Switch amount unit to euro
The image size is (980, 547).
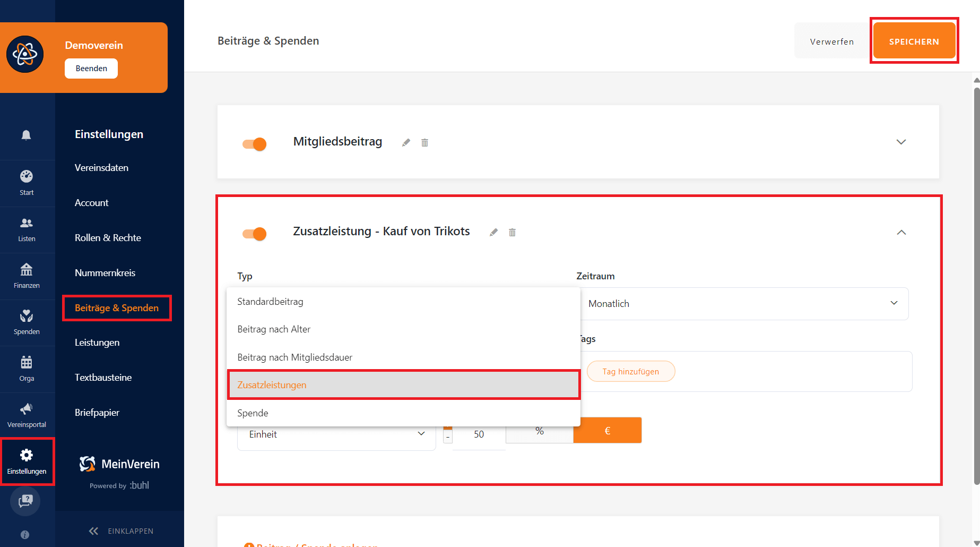(608, 430)
